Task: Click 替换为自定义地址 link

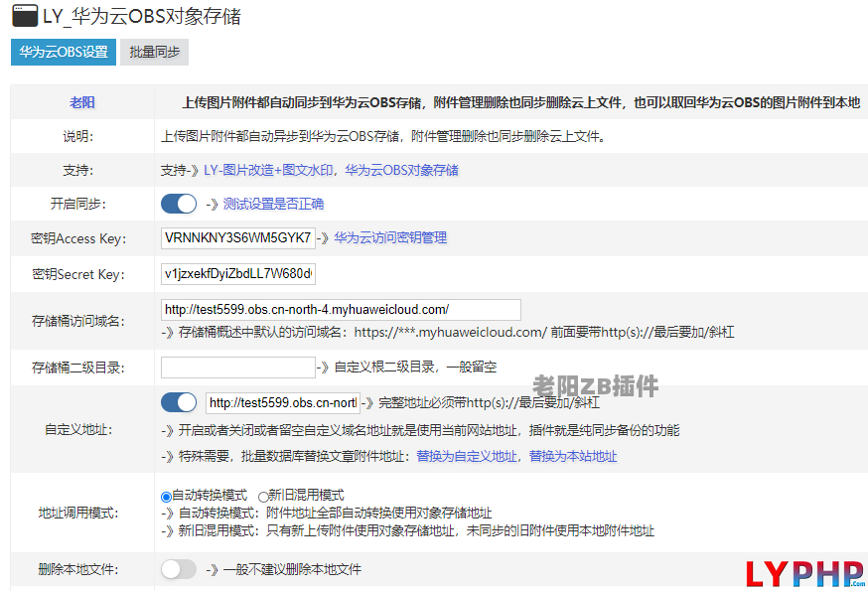Action: (466, 456)
